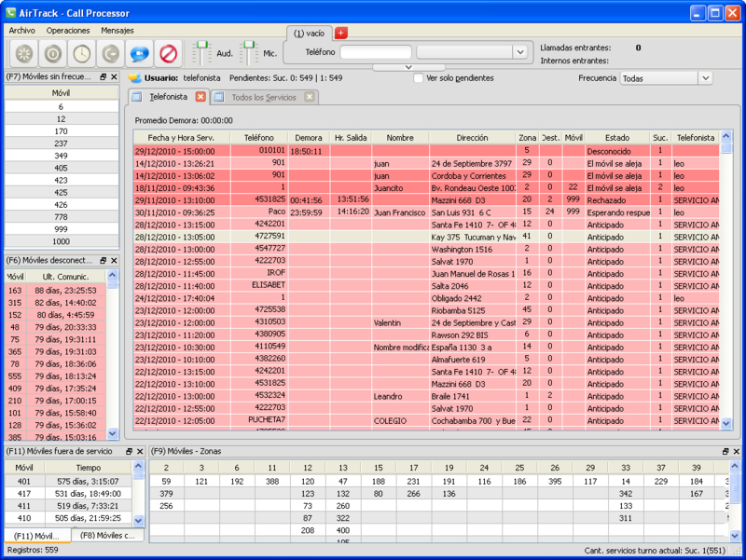Close the F6 Móviles desconectados panel
Screen dimensions: 746x560
point(114,261)
